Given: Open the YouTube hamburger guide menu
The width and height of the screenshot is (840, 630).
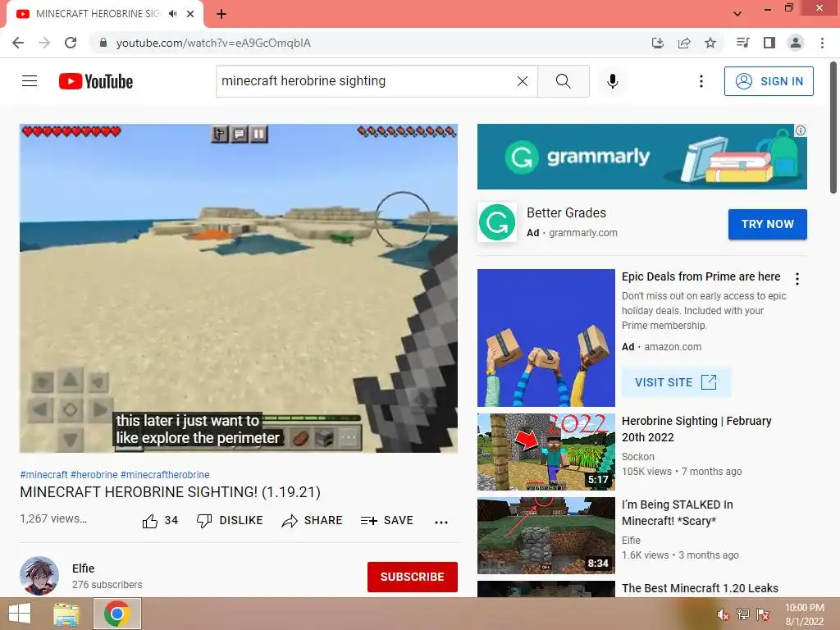Looking at the screenshot, I should pos(30,81).
